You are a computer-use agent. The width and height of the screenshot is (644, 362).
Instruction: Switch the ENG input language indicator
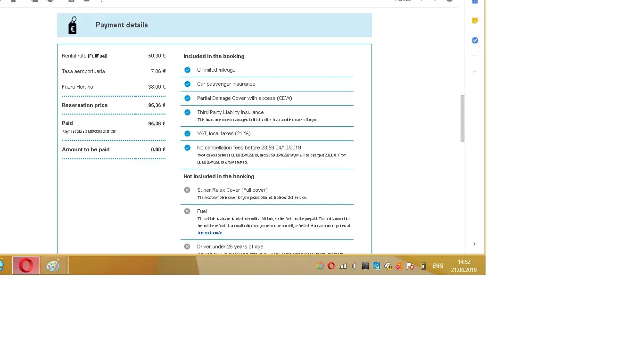(x=438, y=266)
